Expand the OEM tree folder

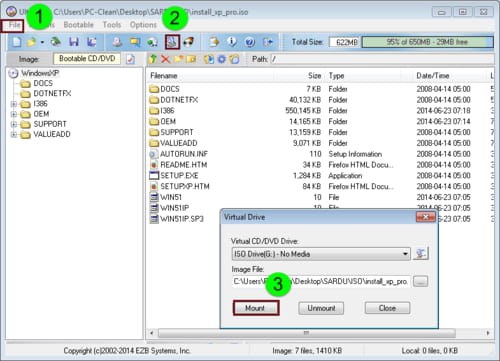pyautogui.click(x=14, y=114)
